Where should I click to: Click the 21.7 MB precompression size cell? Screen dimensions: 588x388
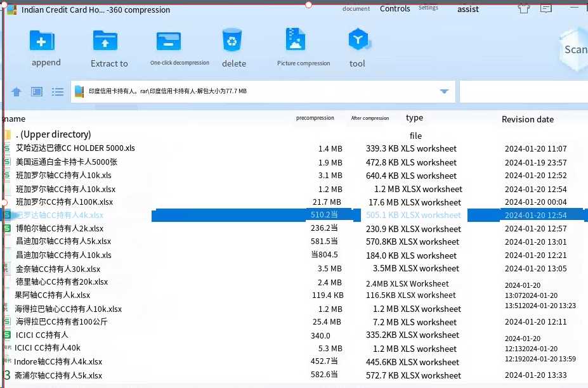pos(327,202)
